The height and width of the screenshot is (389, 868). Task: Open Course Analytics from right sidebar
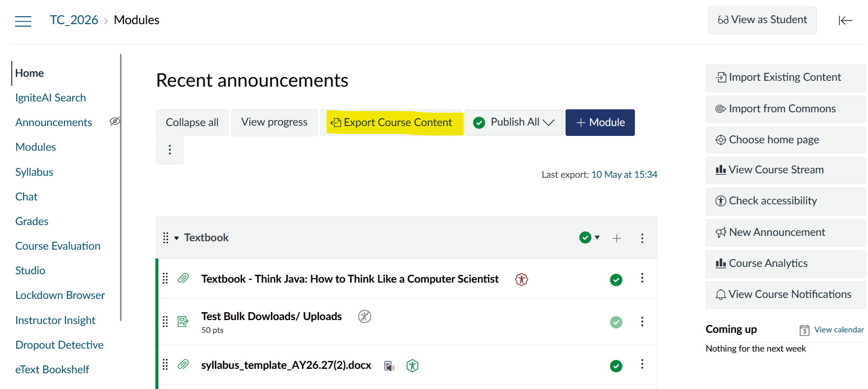click(x=785, y=263)
